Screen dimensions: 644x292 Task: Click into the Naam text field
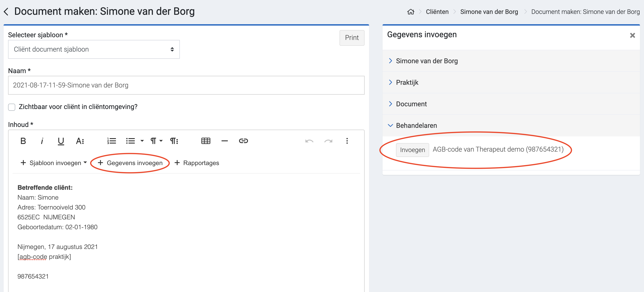pyautogui.click(x=186, y=85)
